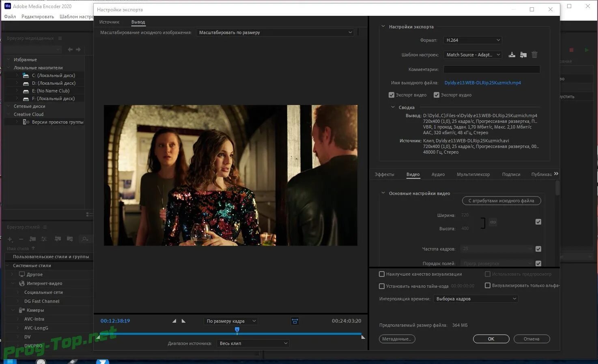This screenshot has width=598, height=364.
Task: Click the preset settings sliders icon
Action: [44, 239]
